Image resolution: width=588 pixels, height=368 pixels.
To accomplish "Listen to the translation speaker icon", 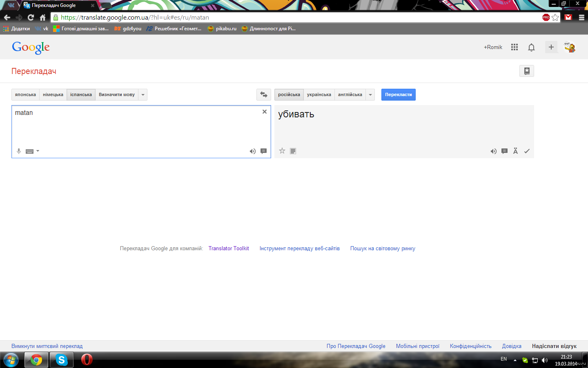I will [x=494, y=151].
